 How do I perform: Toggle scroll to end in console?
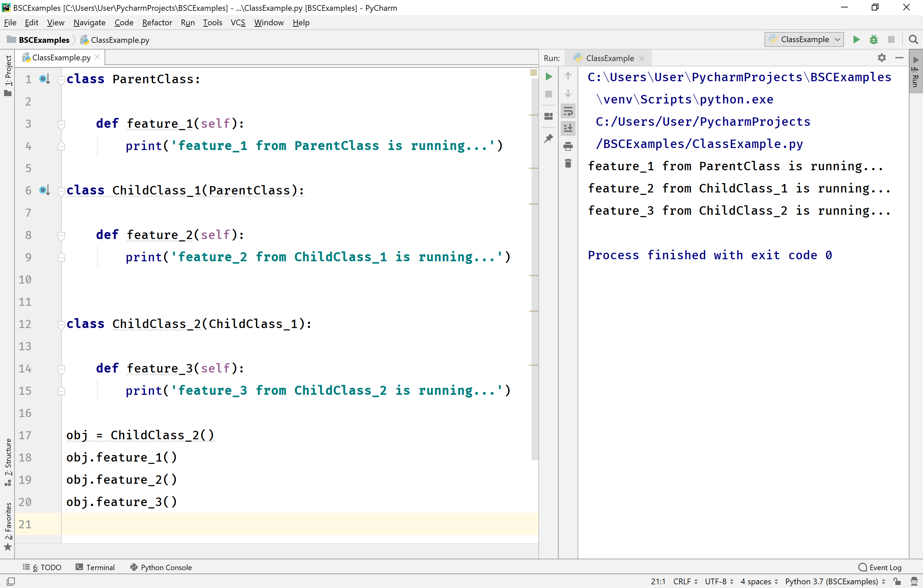pyautogui.click(x=568, y=128)
